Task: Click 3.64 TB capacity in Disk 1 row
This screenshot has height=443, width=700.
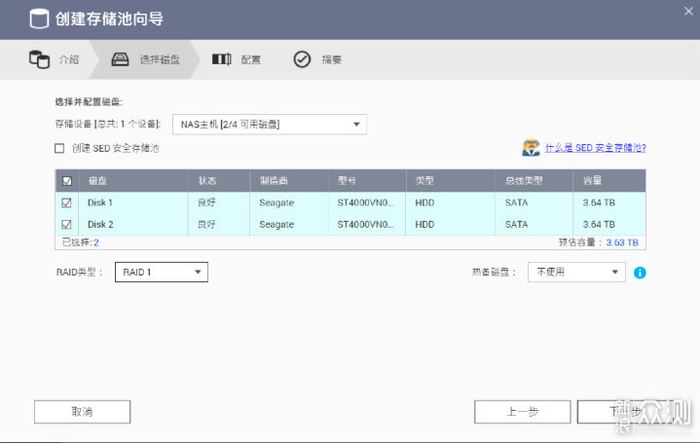Action: point(599,203)
